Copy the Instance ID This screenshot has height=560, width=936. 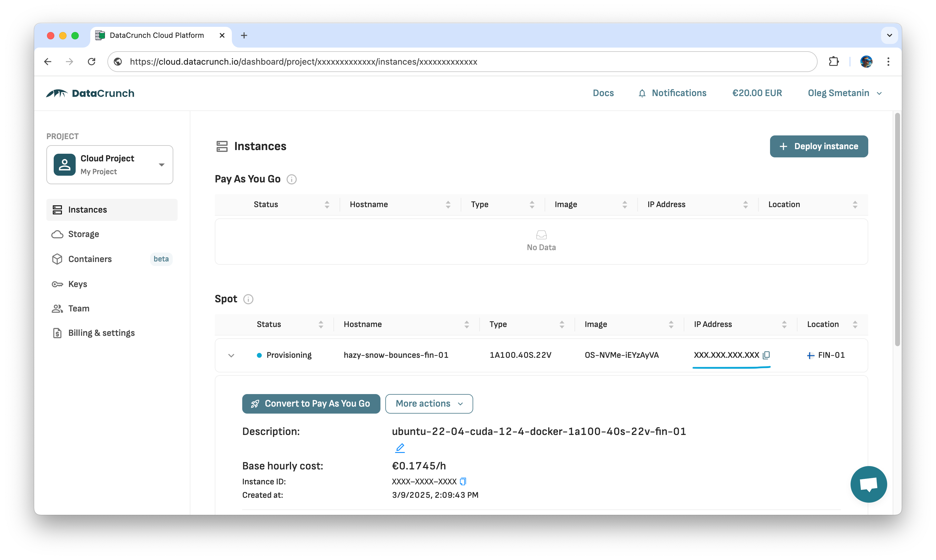pos(463,482)
